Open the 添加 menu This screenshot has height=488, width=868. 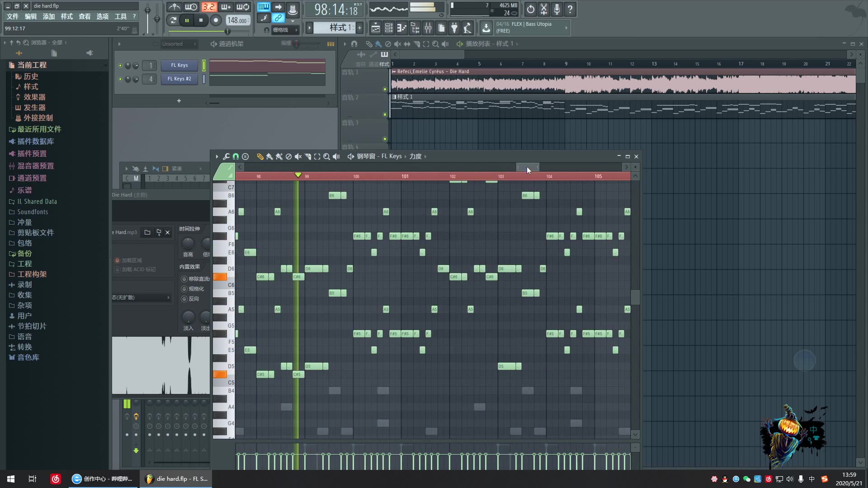coord(49,16)
